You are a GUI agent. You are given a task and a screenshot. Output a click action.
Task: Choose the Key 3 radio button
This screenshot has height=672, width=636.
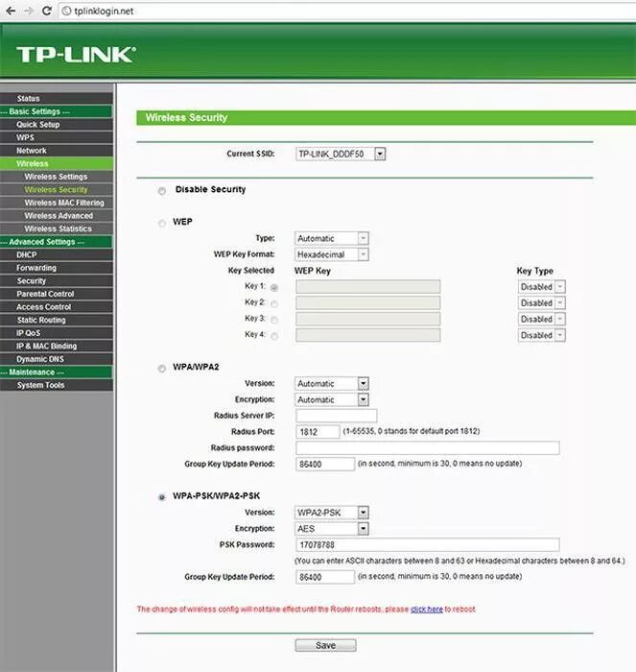click(x=274, y=320)
